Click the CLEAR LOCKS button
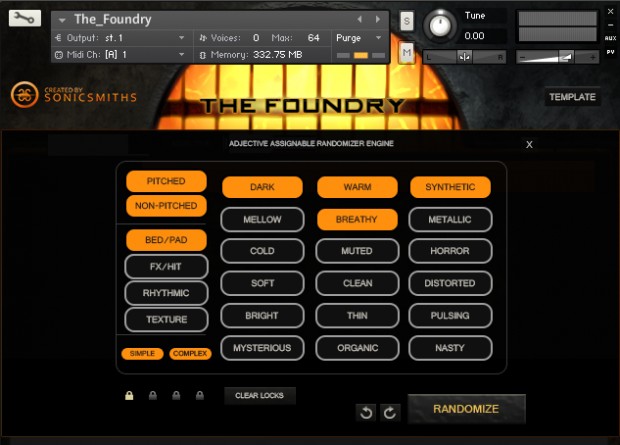Viewport: 620px width, 445px height. (x=259, y=396)
